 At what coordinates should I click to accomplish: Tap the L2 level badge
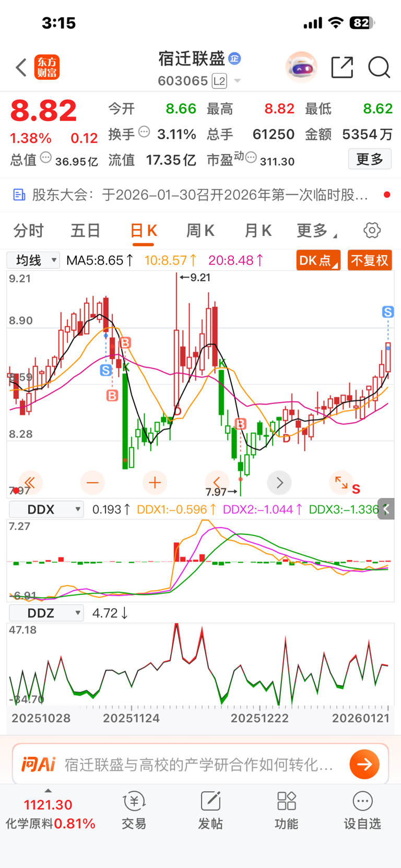pyautogui.click(x=219, y=81)
